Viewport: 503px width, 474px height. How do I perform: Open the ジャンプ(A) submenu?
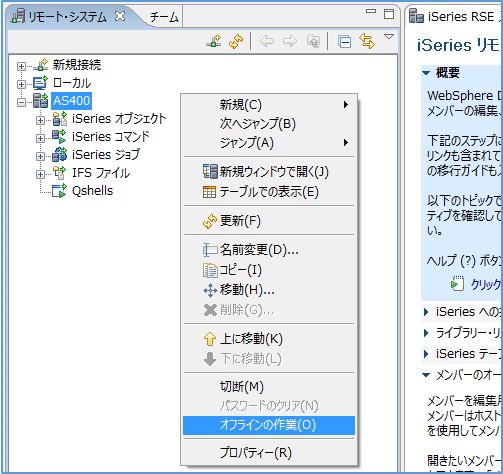pyautogui.click(x=269, y=143)
